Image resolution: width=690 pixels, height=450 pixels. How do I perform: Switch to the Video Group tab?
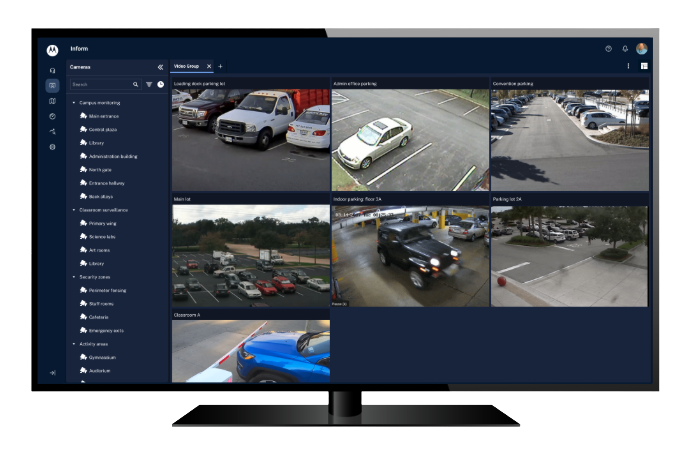(x=186, y=66)
